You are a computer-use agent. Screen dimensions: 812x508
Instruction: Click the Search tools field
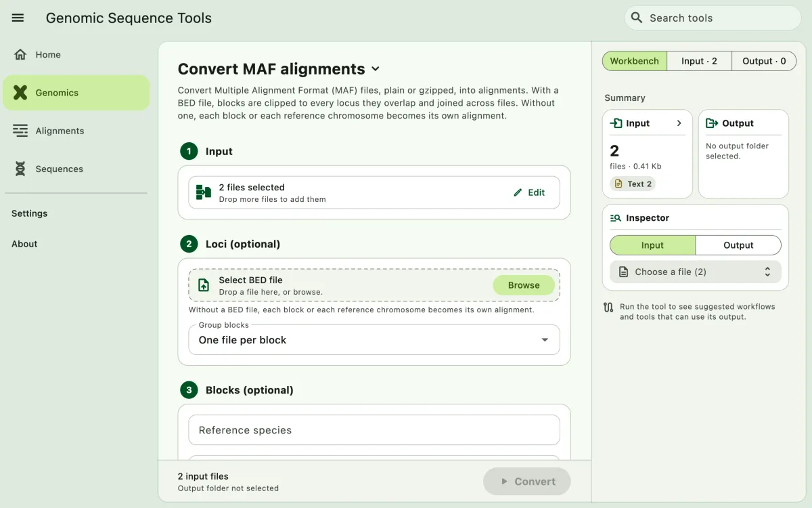click(x=713, y=18)
